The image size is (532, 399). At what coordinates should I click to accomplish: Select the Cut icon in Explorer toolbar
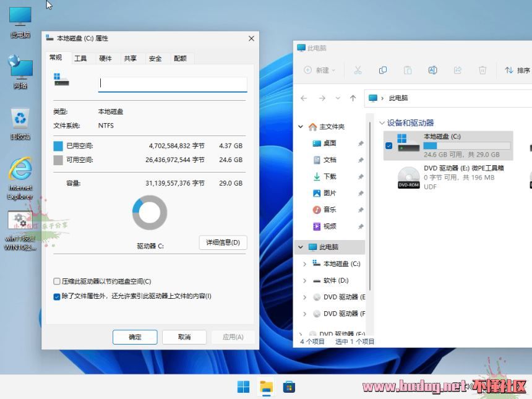pos(359,70)
